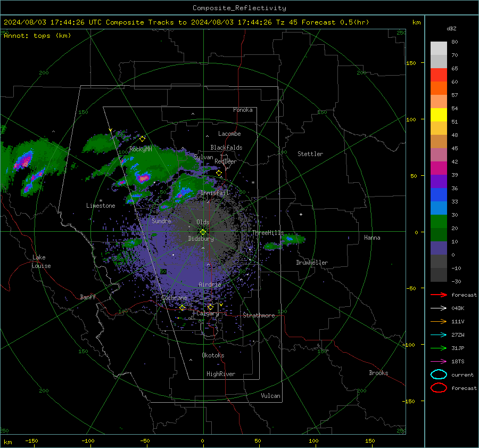
Task: Click the Hanna city label
Action: [372, 238]
